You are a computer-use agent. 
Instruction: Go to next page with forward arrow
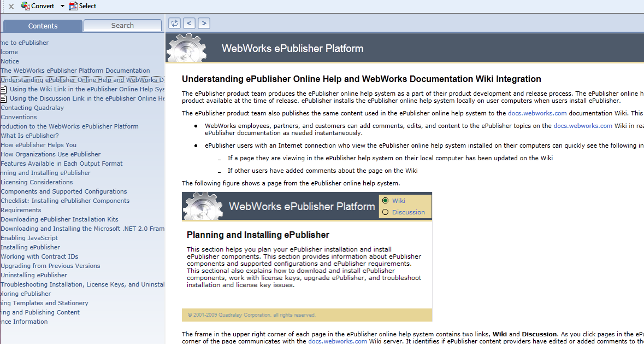204,23
